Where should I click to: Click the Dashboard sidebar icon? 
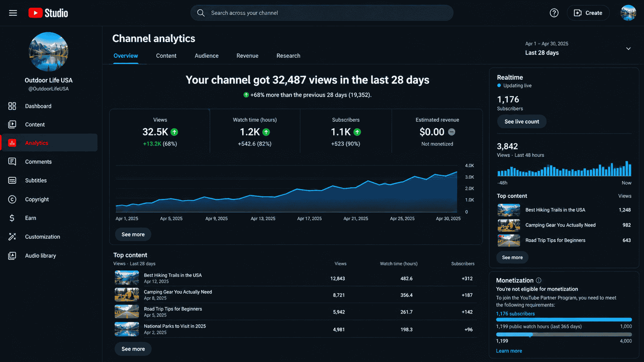click(12, 106)
